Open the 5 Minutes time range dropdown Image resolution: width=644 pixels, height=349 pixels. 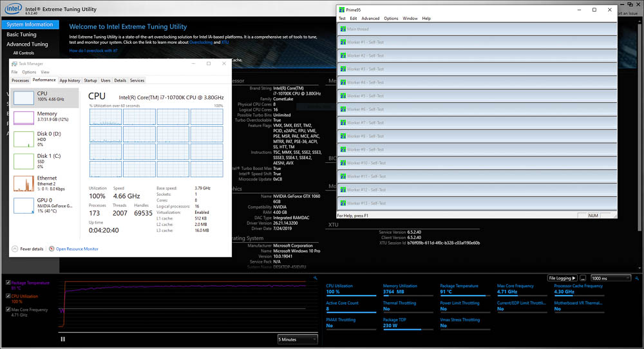tap(298, 339)
